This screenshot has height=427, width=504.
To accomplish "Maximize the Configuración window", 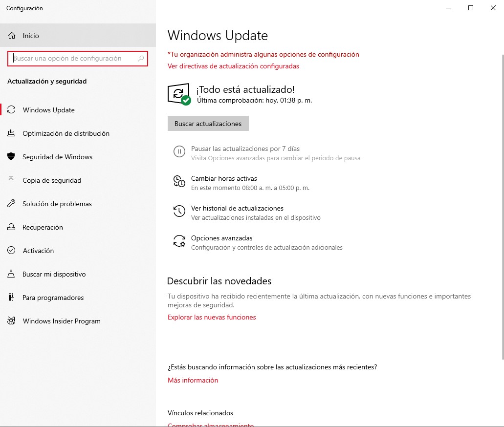I will [471, 8].
